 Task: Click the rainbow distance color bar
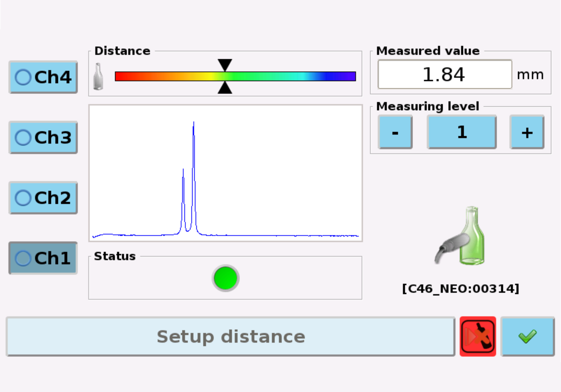(269, 76)
